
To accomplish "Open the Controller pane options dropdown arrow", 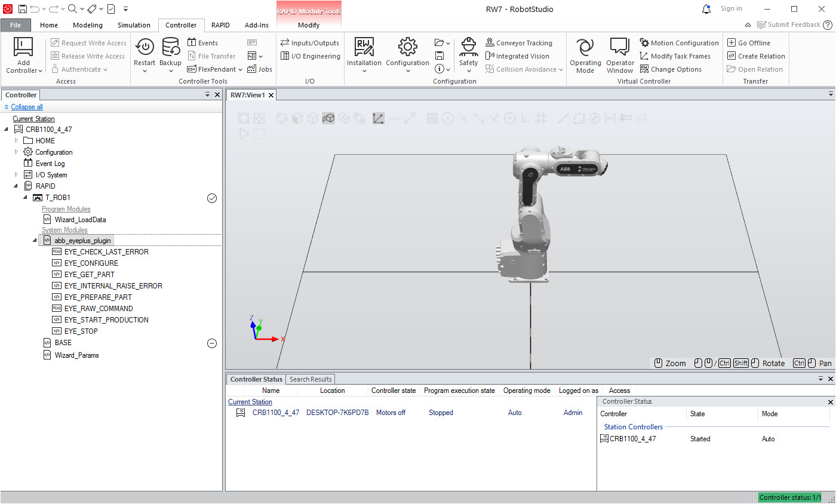I will click(x=207, y=94).
